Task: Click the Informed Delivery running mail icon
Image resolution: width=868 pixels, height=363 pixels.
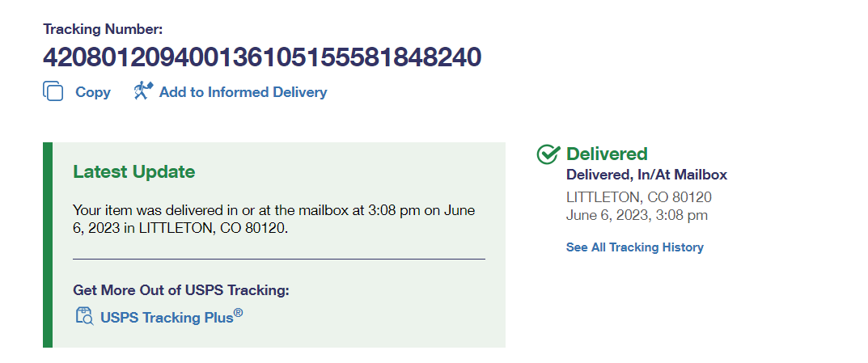Action: [x=143, y=91]
